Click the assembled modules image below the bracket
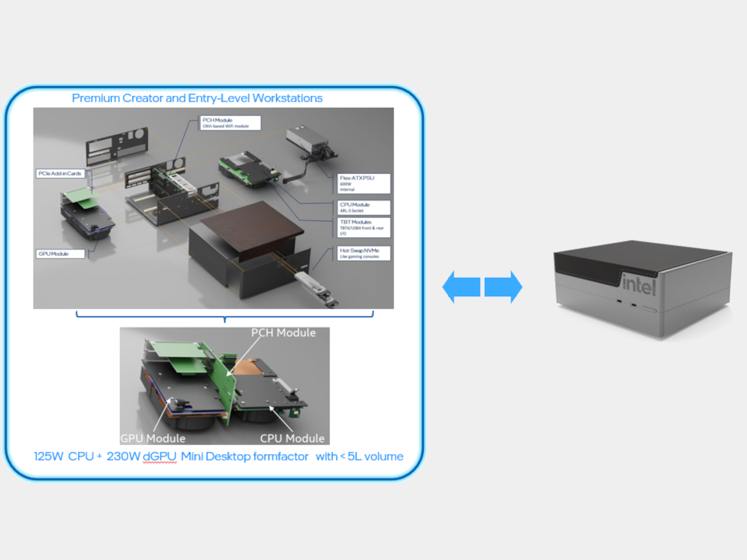Screen dimensions: 747x560 [224, 385]
